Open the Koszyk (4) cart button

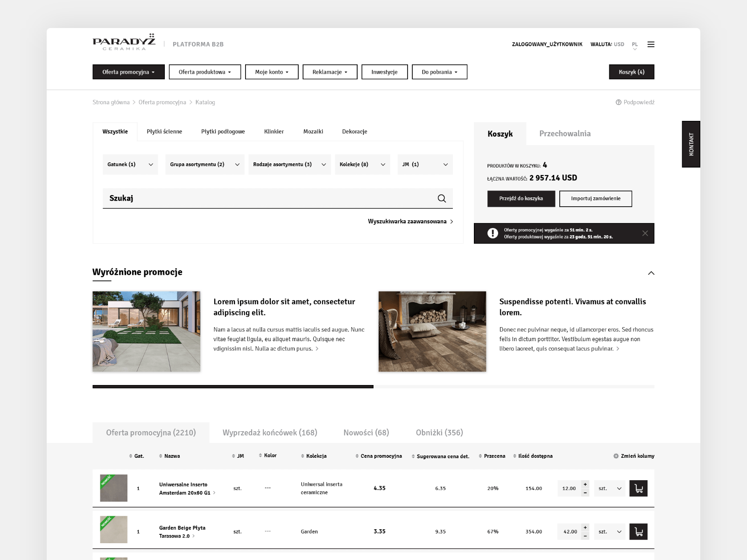coord(632,72)
